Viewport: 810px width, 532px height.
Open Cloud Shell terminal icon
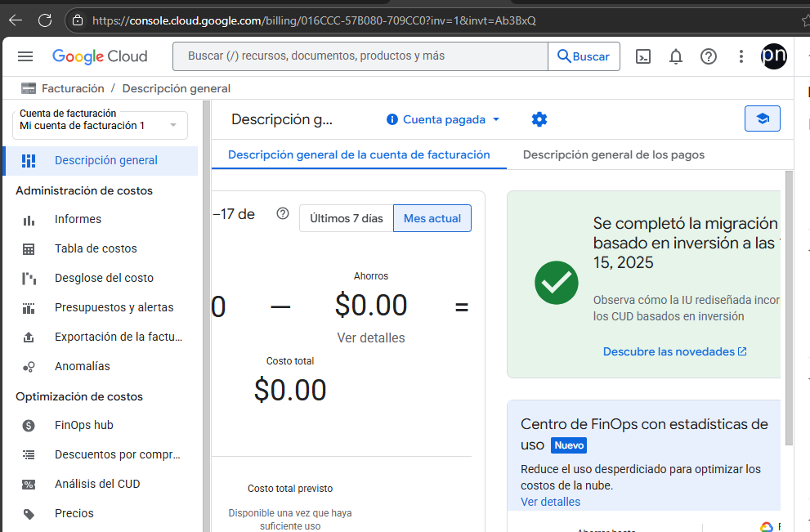pyautogui.click(x=643, y=56)
